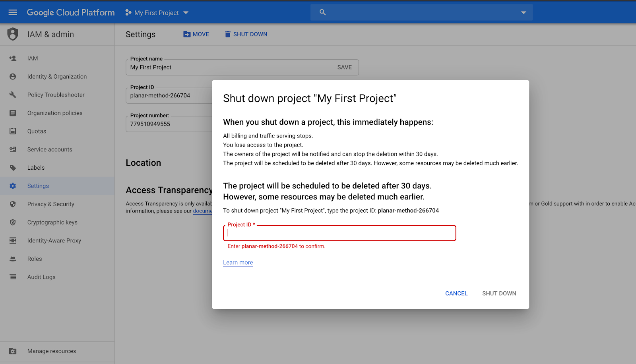This screenshot has height=364, width=636.
Task: Click the Quotas icon in sidebar
Action: (13, 131)
